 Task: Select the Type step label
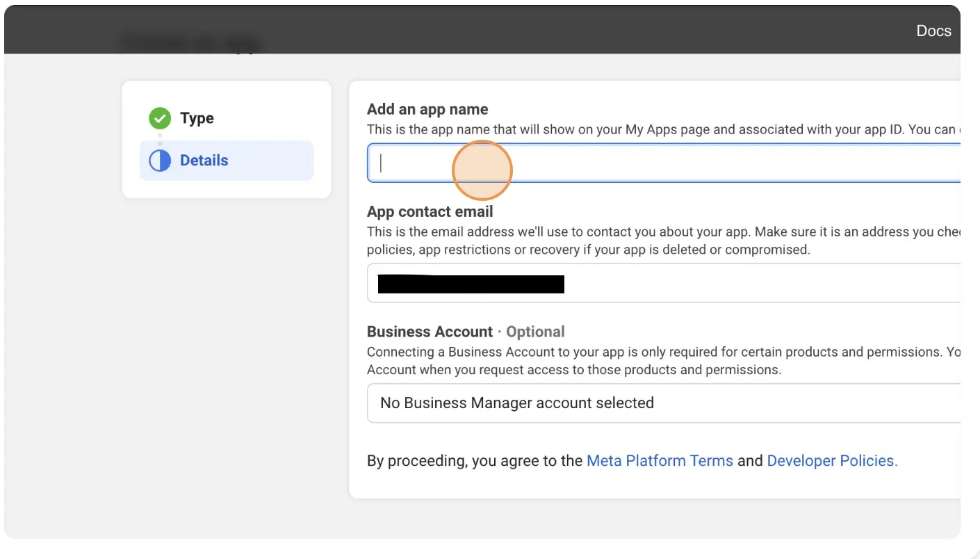[197, 118]
